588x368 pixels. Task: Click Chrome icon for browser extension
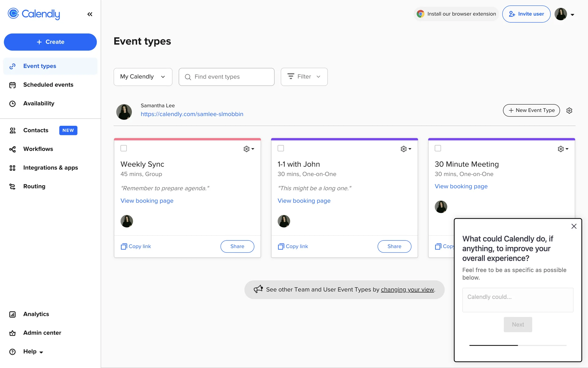(420, 14)
